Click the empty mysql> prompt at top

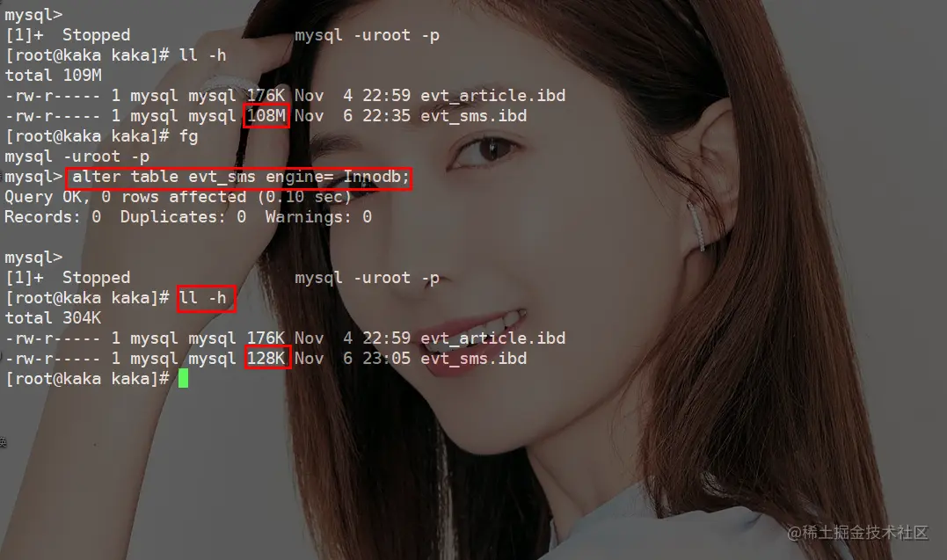(33, 15)
